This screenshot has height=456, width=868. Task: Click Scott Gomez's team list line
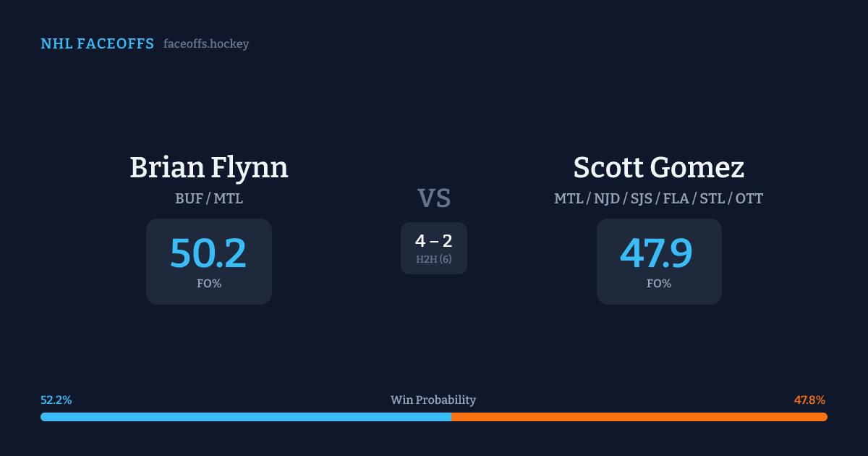[x=659, y=198]
